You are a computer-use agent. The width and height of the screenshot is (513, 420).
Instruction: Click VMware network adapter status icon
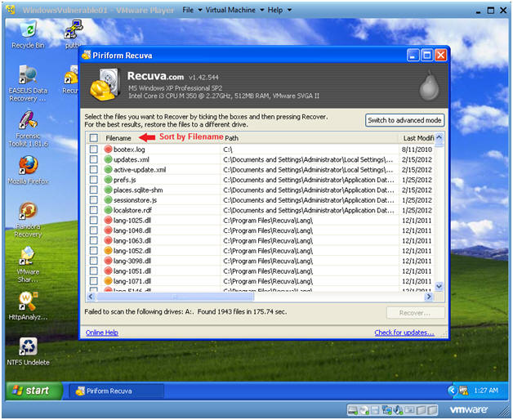[387, 409]
